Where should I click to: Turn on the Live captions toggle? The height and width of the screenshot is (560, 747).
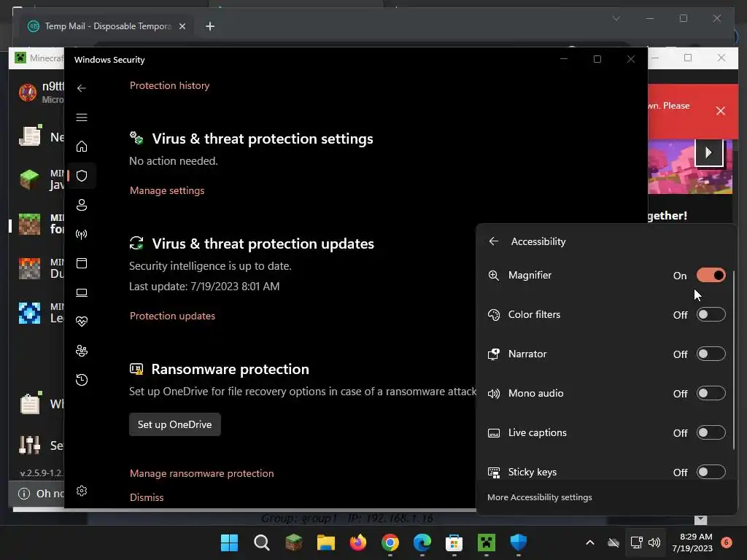(x=711, y=433)
